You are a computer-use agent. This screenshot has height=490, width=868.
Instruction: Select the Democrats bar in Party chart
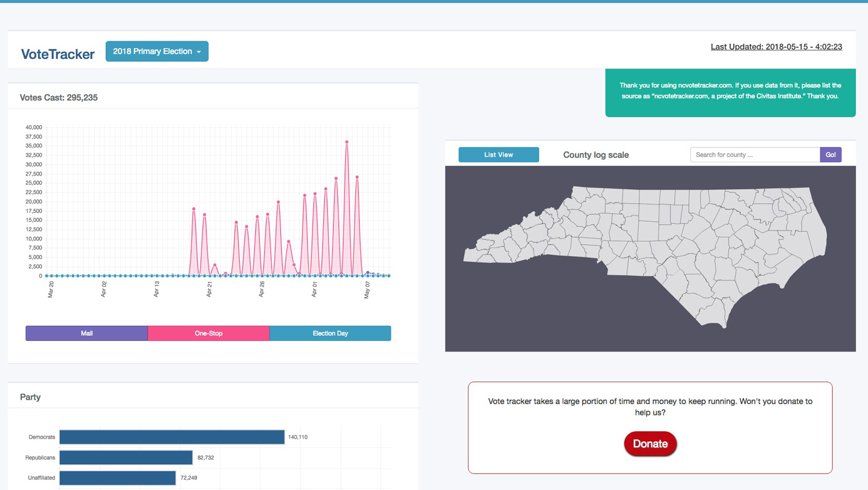pyautogui.click(x=172, y=437)
